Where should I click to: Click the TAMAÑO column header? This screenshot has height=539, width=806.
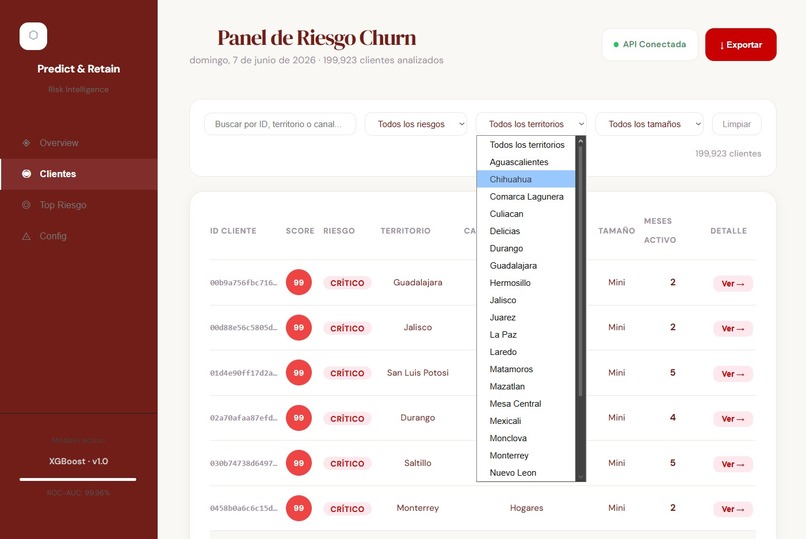pyautogui.click(x=616, y=231)
